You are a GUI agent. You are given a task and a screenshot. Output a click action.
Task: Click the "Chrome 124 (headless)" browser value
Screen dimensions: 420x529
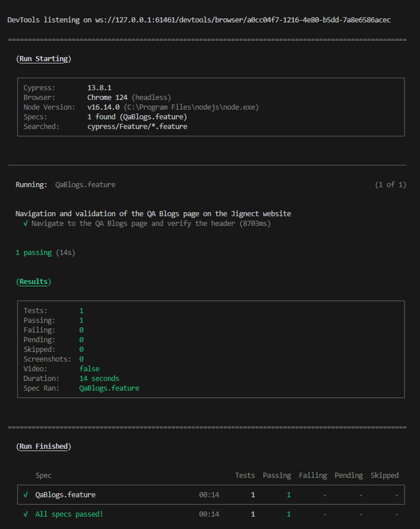pyautogui.click(x=129, y=98)
